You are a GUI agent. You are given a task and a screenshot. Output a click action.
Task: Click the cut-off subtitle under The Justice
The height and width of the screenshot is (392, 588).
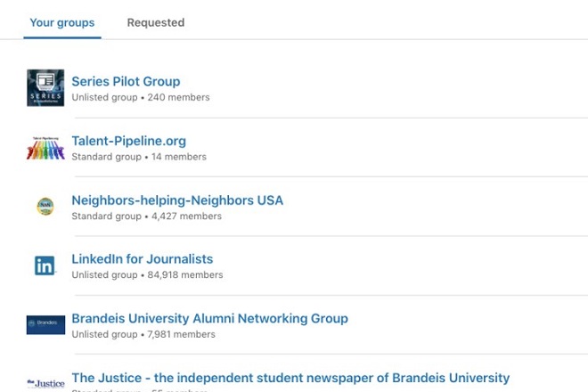click(139, 390)
